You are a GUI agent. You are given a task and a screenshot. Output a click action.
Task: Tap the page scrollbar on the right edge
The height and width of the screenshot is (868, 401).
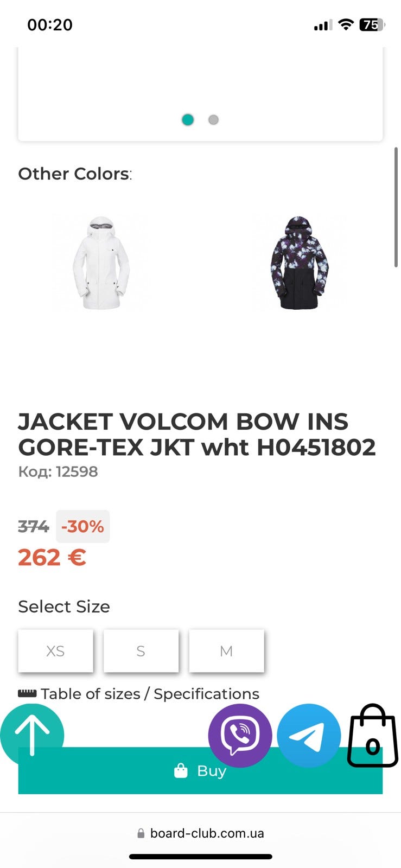[396, 207]
